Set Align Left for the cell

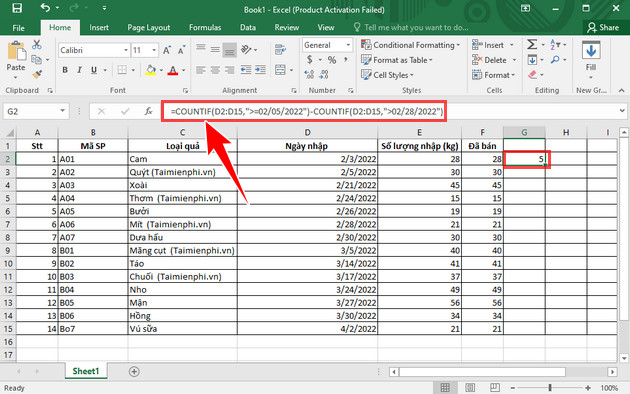point(200,70)
